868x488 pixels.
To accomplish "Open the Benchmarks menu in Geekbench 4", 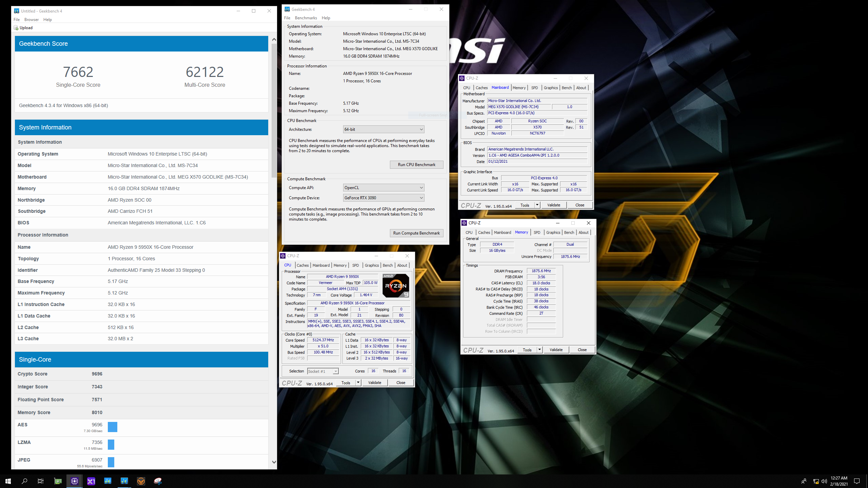I will coord(306,18).
